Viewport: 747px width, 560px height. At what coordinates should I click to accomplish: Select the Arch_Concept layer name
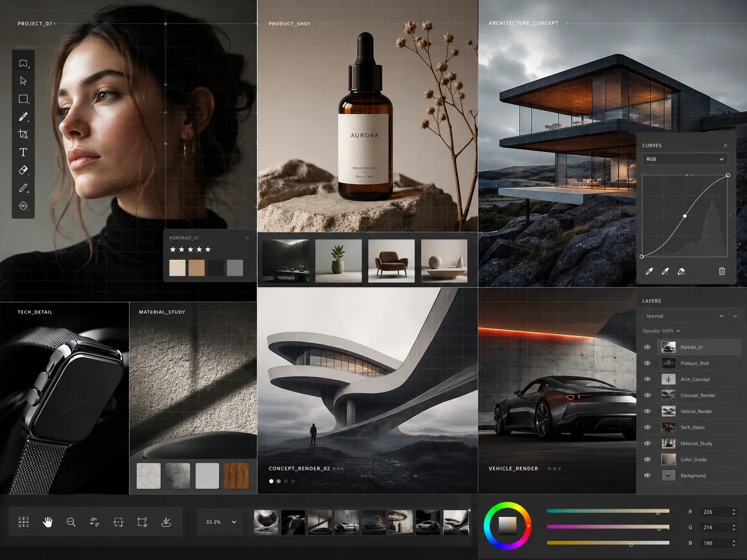(695, 379)
